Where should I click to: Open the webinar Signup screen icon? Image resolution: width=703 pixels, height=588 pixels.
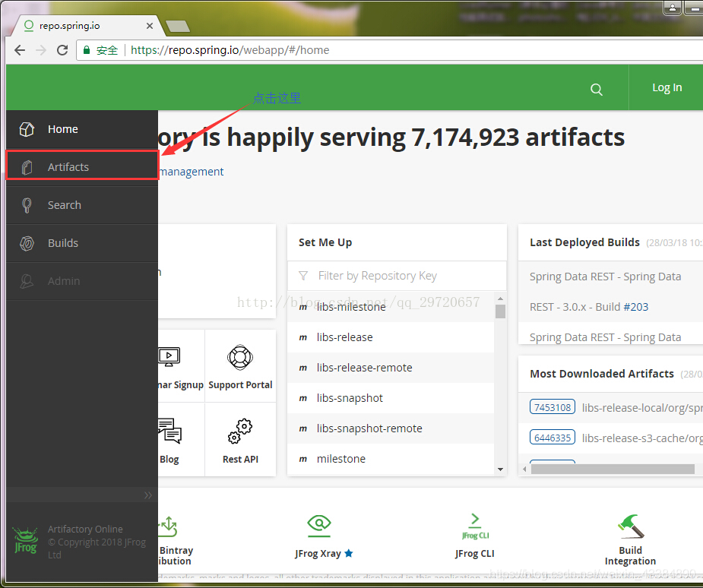coord(169,357)
